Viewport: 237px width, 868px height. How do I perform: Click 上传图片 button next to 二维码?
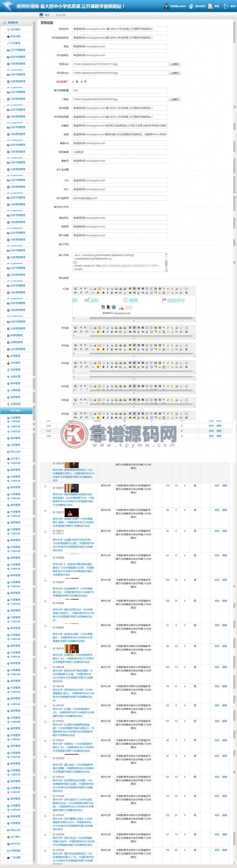click(x=174, y=99)
